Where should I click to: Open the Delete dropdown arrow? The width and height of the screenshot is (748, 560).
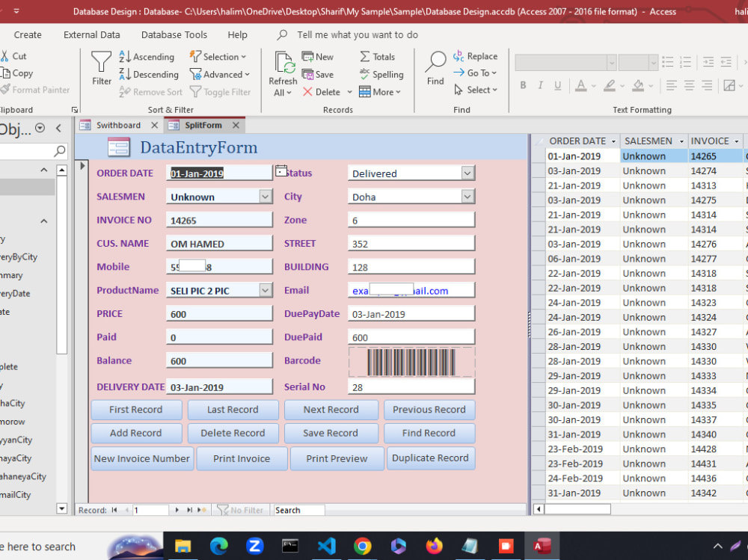349,92
